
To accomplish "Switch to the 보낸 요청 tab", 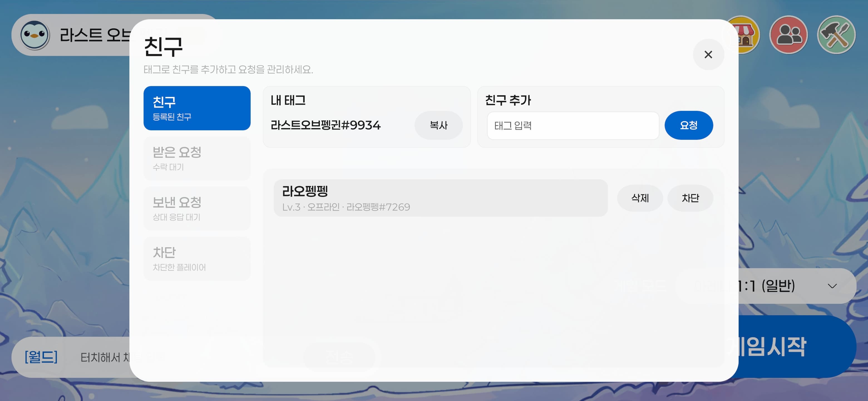I will pyautogui.click(x=197, y=208).
